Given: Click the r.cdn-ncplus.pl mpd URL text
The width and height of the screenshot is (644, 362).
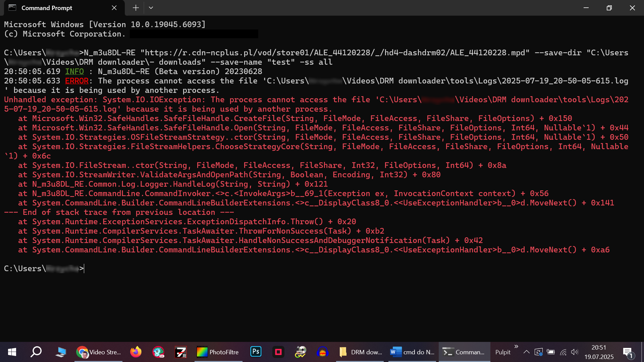Looking at the screenshot, I should pos(335,53).
